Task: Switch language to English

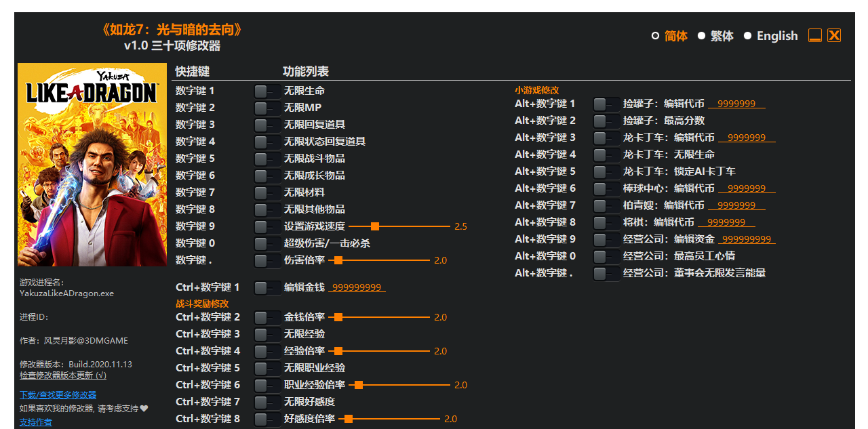Action: (x=747, y=36)
